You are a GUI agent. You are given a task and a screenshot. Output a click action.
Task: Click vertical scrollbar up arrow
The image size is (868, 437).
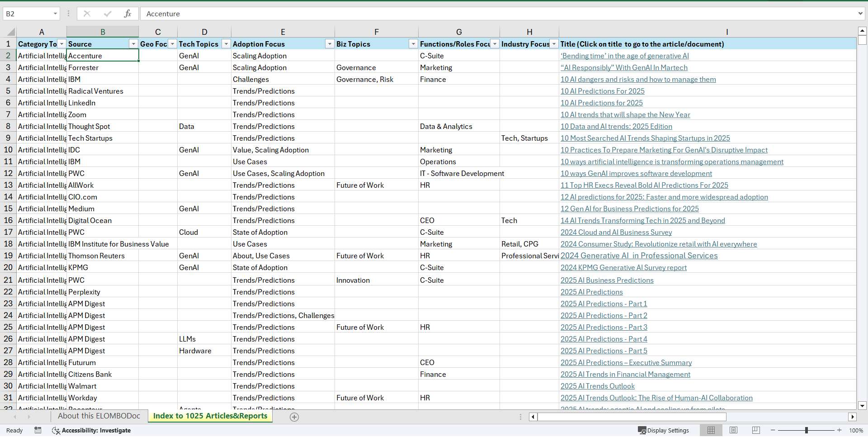click(862, 31)
